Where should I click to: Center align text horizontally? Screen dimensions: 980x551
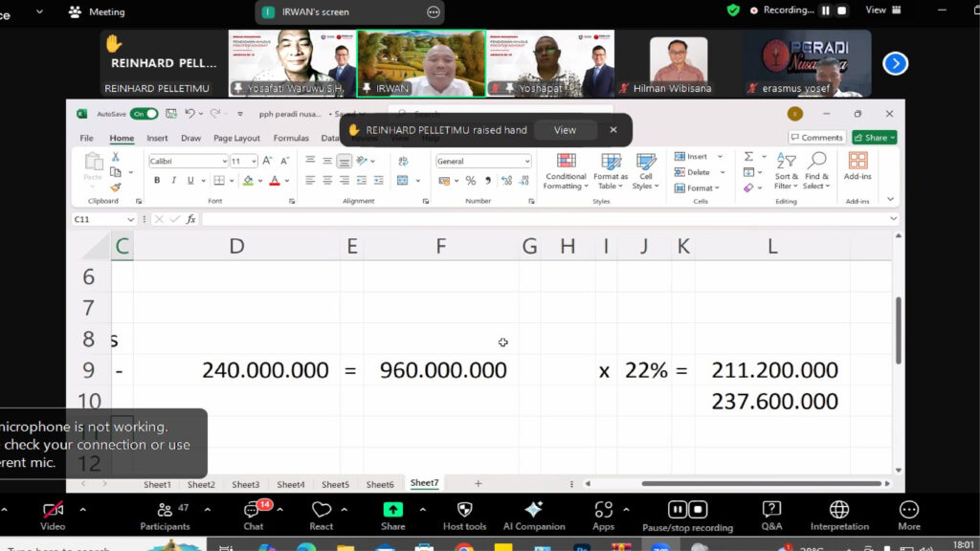(x=327, y=181)
